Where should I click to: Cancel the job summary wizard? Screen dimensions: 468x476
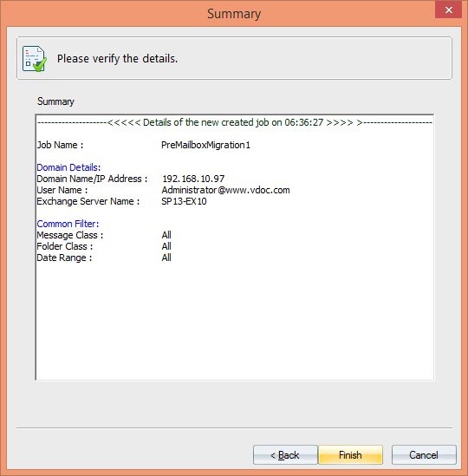pos(424,454)
